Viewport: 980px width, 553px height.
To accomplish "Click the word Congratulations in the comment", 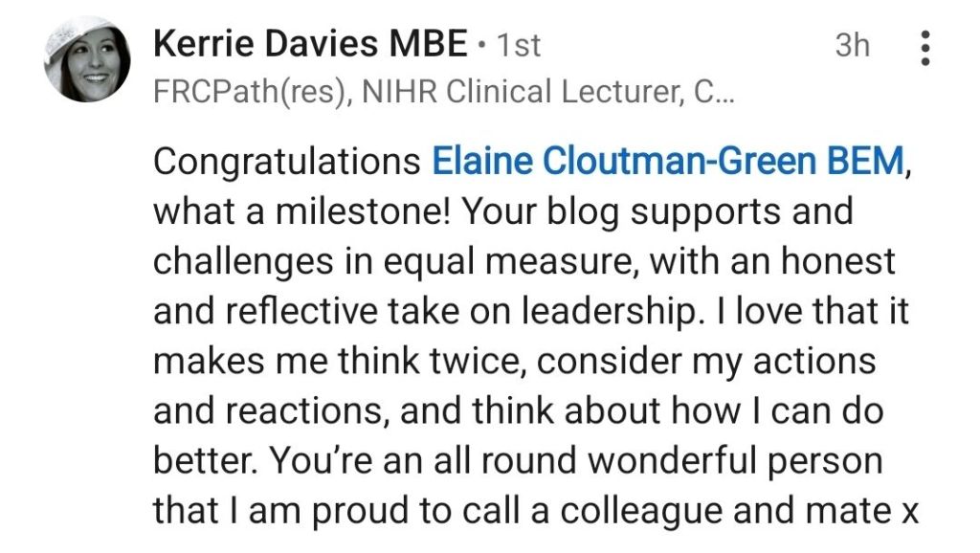I will point(286,161).
